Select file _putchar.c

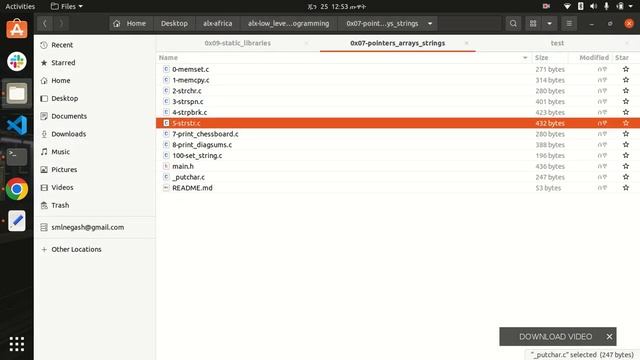188,177
